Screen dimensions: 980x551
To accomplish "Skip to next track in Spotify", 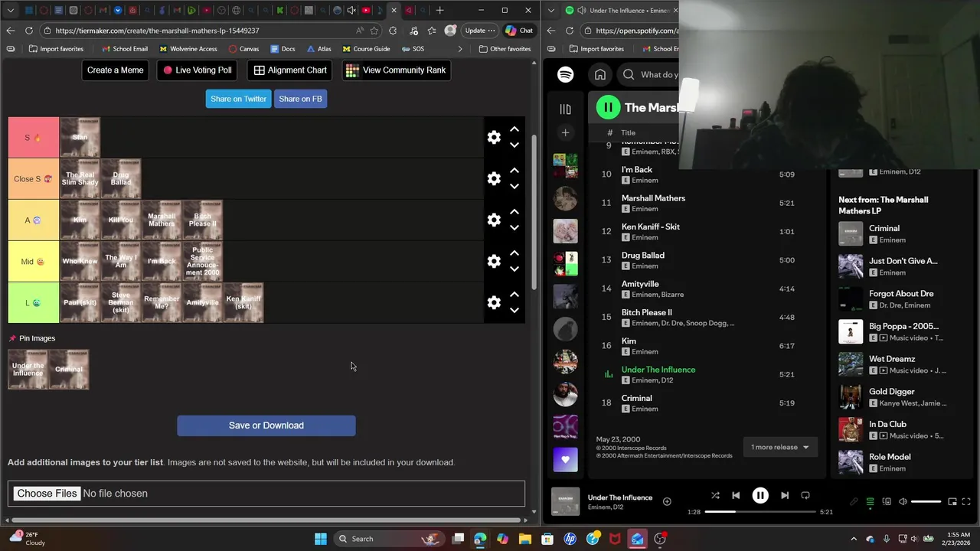I will tap(784, 496).
